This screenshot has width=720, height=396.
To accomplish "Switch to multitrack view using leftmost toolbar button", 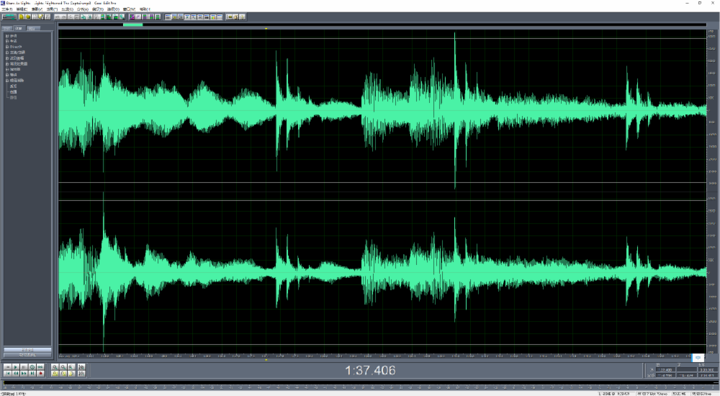I will [9, 17].
